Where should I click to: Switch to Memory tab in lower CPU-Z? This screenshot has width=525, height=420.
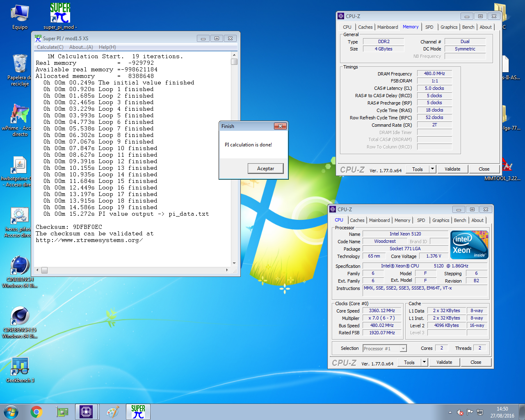pos(402,220)
